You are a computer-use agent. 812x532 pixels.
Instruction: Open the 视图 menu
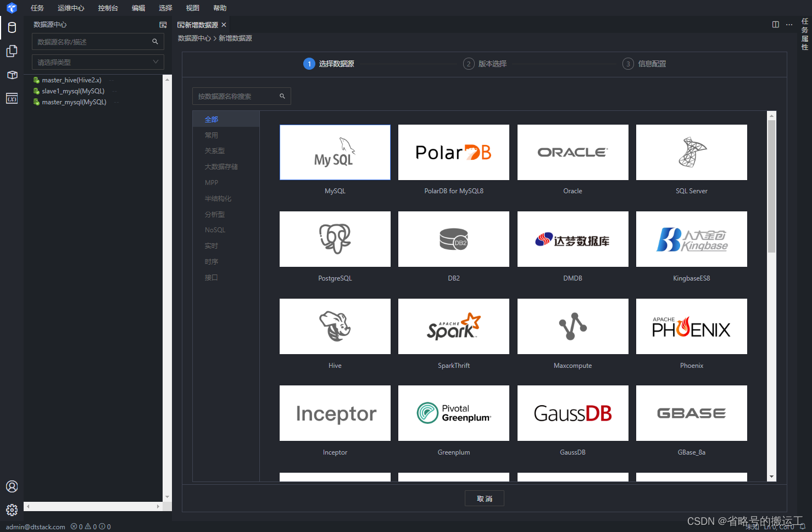(x=192, y=8)
